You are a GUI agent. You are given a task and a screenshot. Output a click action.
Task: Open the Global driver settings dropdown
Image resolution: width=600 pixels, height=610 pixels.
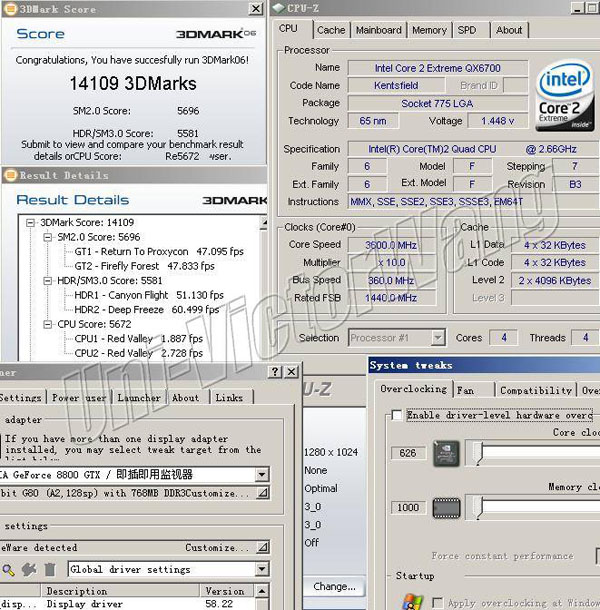tap(262, 570)
